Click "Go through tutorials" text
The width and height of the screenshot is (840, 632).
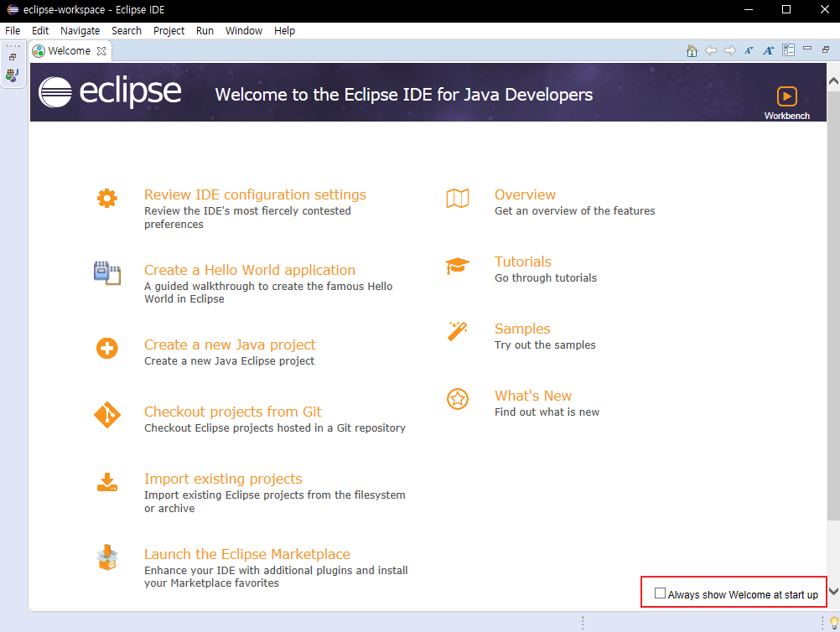[x=546, y=278]
